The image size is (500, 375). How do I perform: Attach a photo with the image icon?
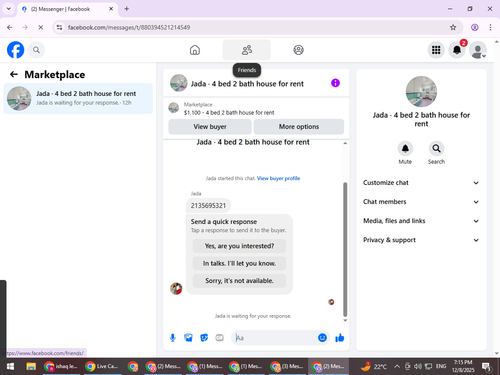[188, 338]
